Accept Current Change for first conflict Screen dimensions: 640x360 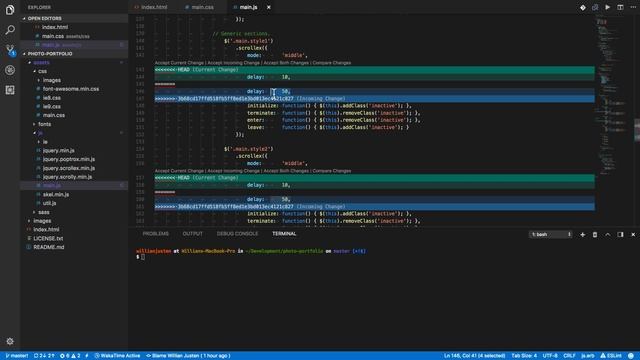point(179,63)
